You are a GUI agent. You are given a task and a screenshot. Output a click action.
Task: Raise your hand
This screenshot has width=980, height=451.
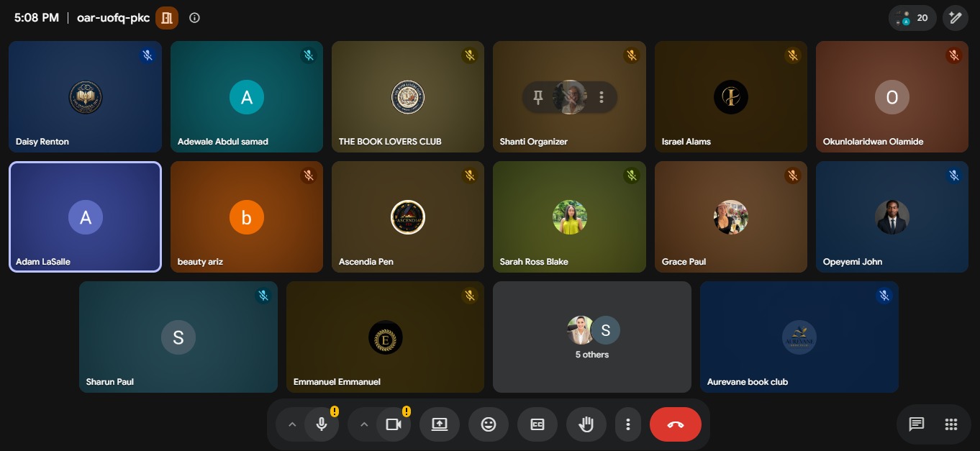pyautogui.click(x=586, y=424)
